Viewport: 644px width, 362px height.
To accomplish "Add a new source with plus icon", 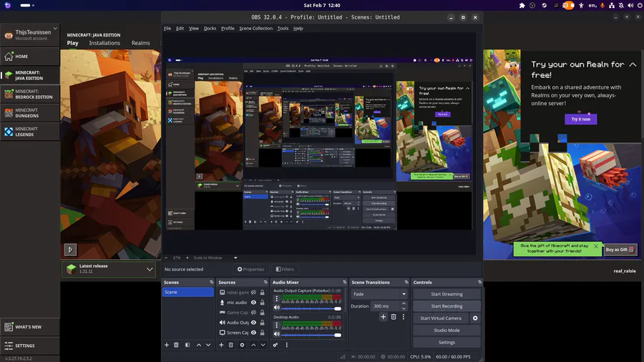I will coord(221,345).
